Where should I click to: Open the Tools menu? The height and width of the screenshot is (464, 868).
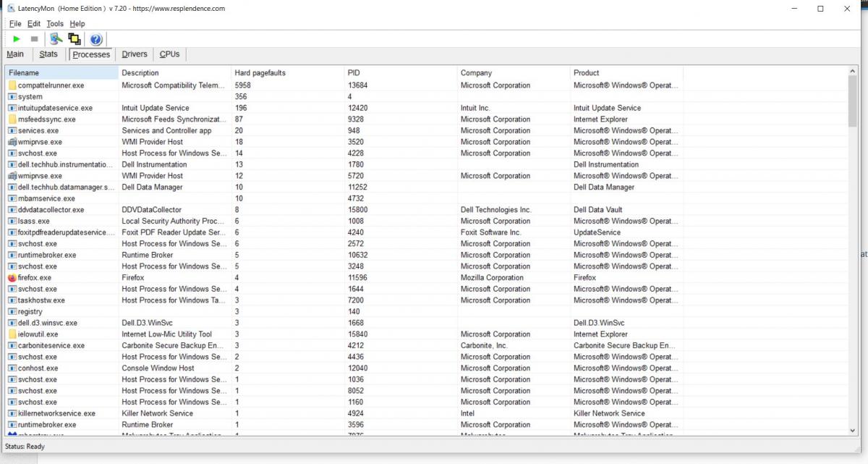(x=55, y=24)
